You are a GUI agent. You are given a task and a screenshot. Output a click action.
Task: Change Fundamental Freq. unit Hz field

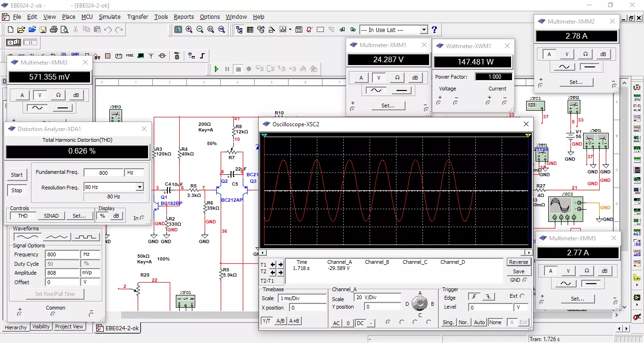[x=134, y=173]
